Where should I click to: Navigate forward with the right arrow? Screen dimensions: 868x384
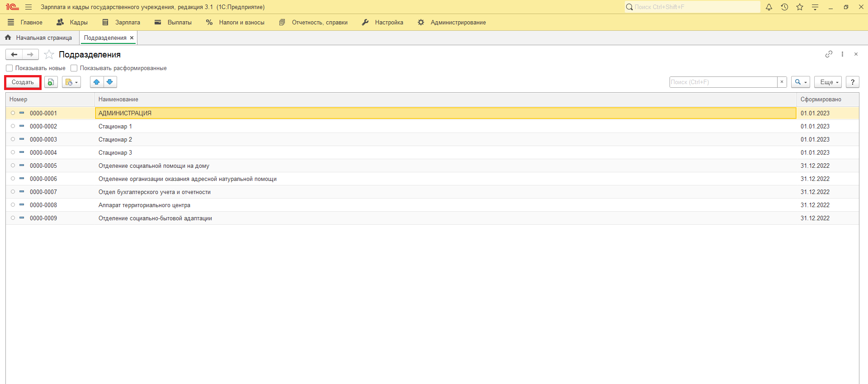(30, 55)
